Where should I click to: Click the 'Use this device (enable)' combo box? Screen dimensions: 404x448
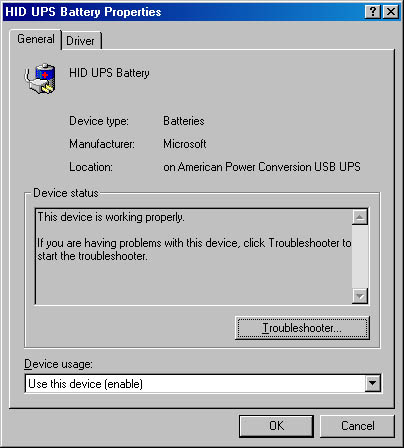[x=203, y=384]
